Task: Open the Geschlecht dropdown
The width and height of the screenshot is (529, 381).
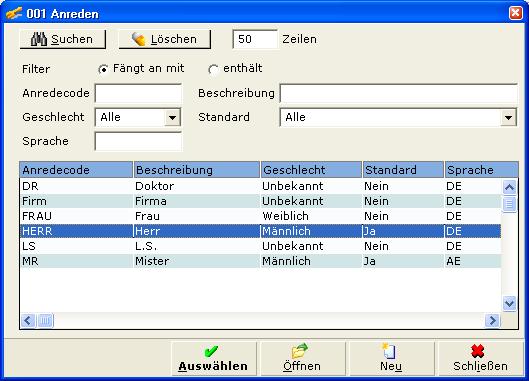Action: coord(172,117)
